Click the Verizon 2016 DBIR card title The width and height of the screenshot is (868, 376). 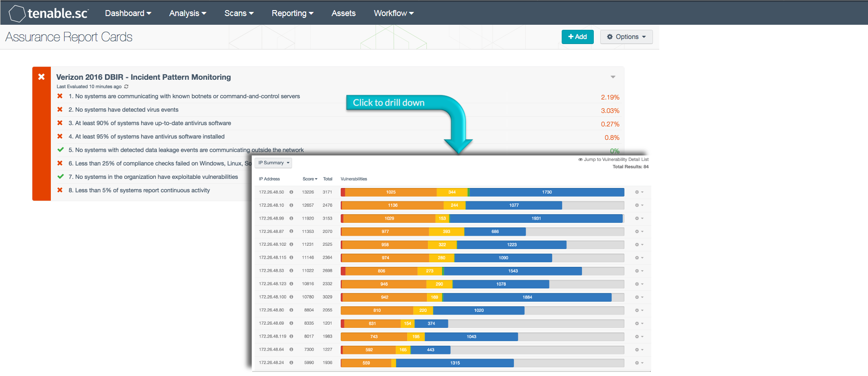point(144,77)
